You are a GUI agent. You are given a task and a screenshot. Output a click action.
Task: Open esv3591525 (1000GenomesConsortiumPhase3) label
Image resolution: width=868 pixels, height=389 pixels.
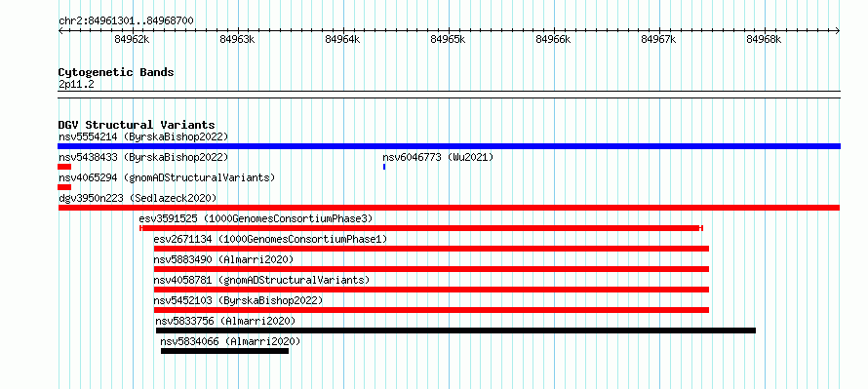click(256, 218)
